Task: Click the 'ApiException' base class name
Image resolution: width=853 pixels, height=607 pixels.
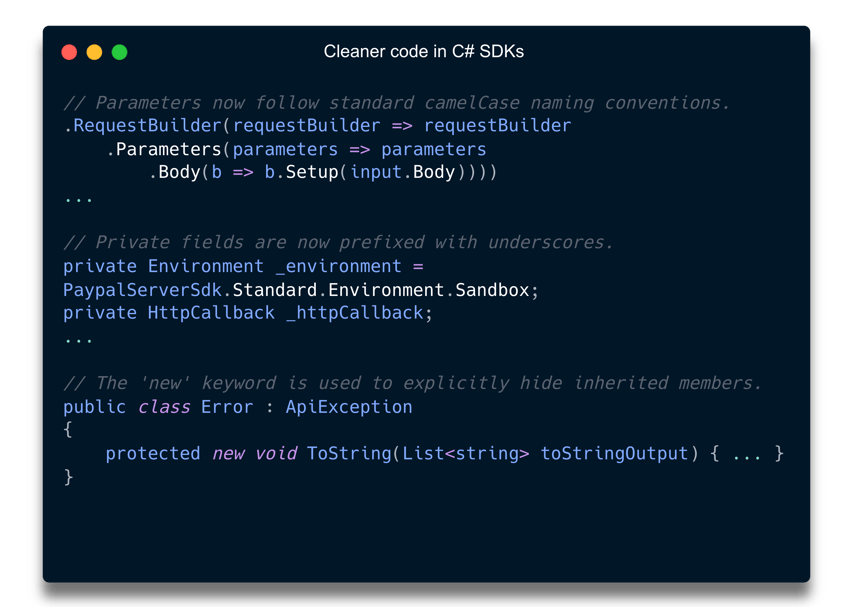Action: click(349, 407)
